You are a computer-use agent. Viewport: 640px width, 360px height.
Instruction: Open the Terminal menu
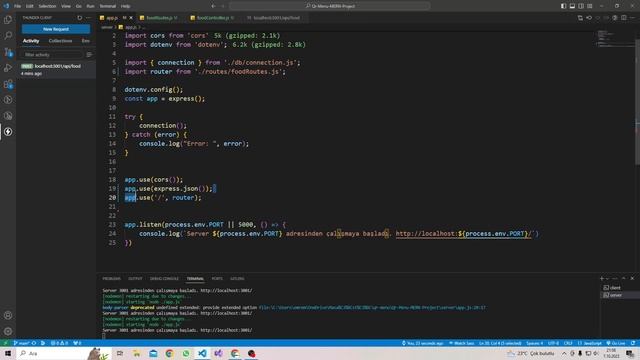click(x=108, y=6)
